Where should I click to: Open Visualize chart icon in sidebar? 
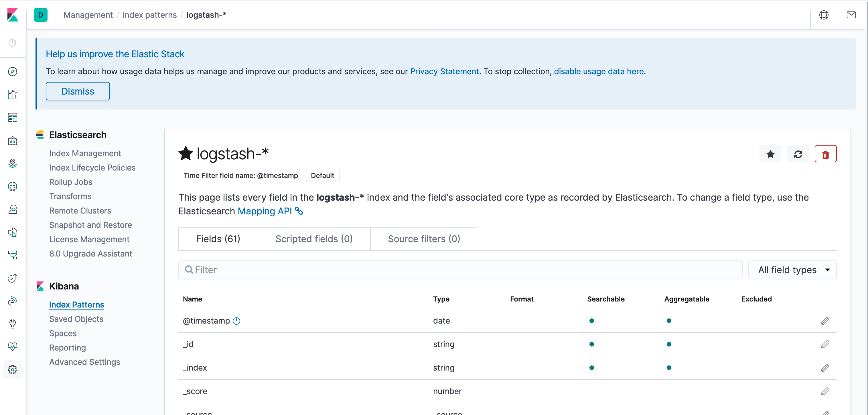13,95
